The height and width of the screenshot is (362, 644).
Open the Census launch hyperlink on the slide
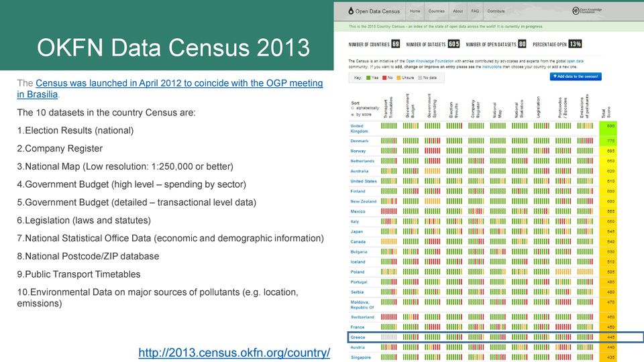pyautogui.click(x=170, y=88)
